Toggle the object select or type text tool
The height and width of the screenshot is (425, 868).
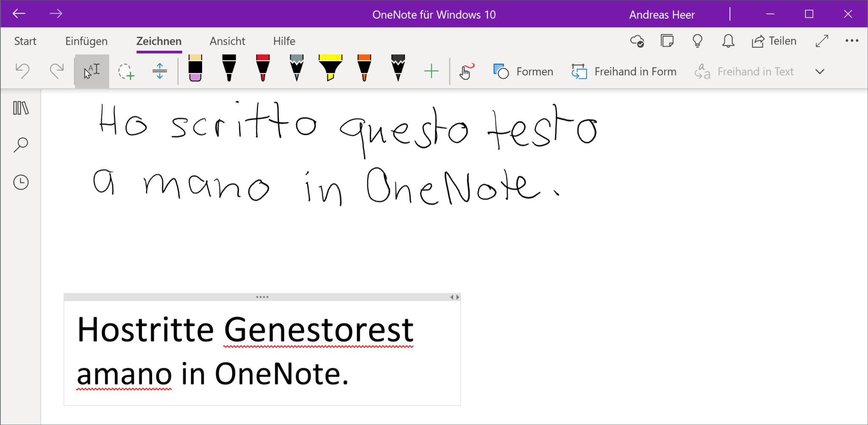tap(92, 71)
